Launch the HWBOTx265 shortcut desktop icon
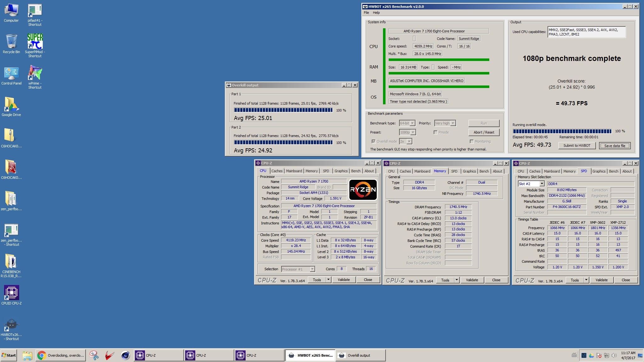Screen dimensions: 644x362 coord(11,329)
